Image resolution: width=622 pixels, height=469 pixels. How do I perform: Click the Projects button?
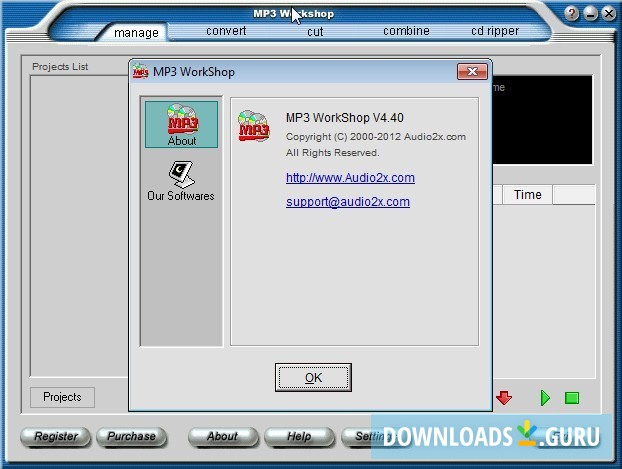(62, 397)
